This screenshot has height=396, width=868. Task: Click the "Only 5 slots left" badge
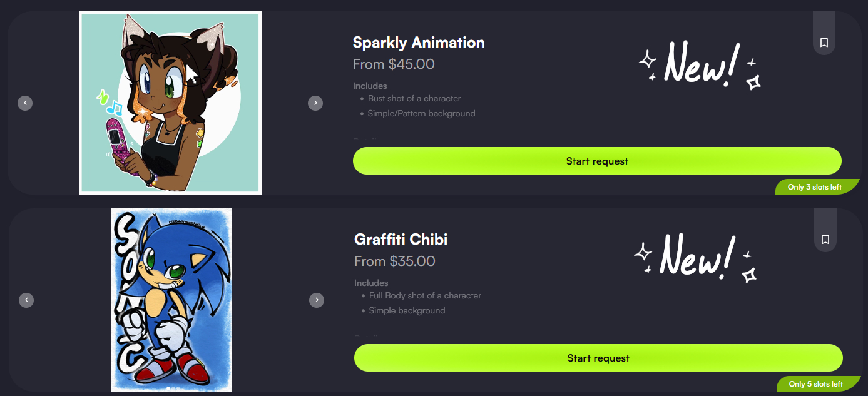(x=815, y=384)
